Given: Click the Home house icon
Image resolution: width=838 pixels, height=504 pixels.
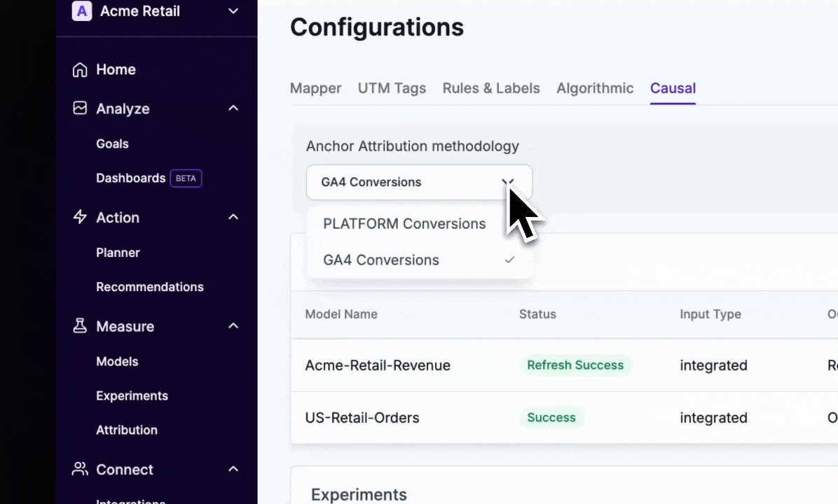Looking at the screenshot, I should point(81,70).
